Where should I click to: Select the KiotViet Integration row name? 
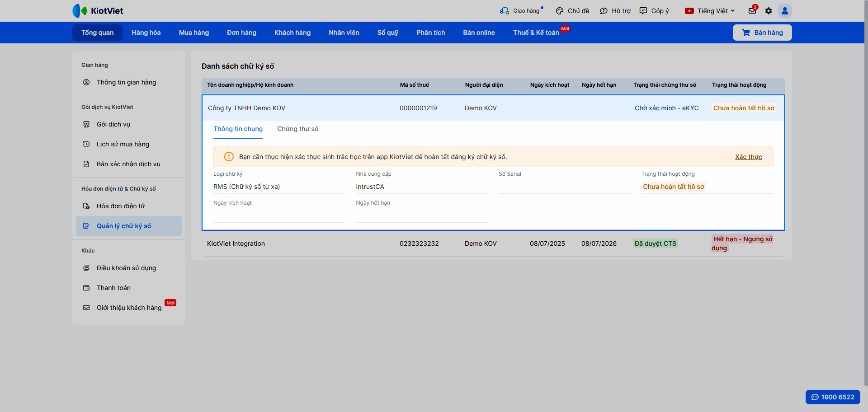tap(236, 243)
